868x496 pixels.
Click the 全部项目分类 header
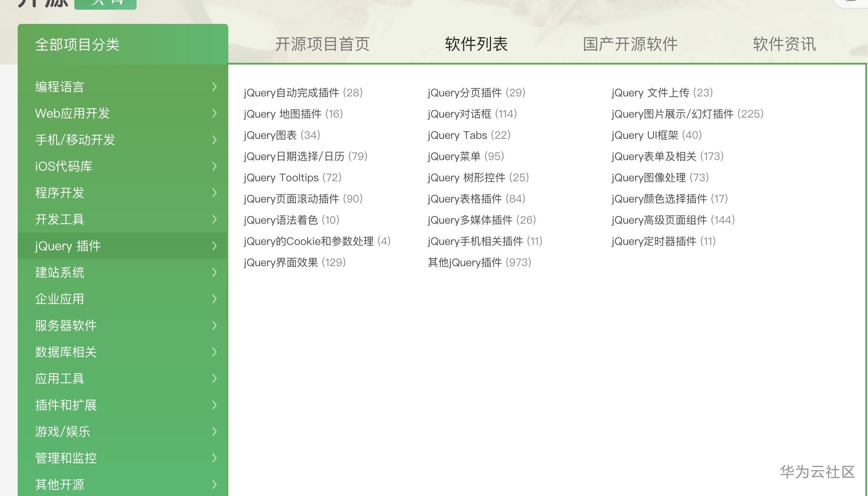point(77,45)
